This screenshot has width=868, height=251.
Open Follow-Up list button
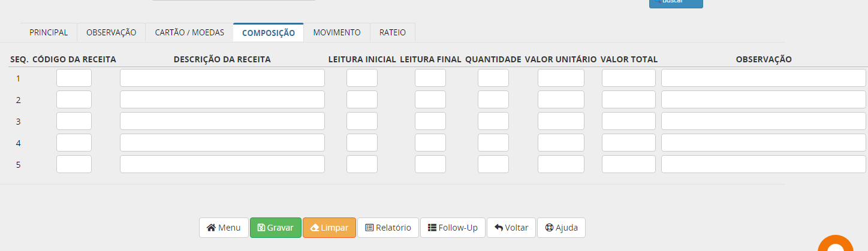453,228
